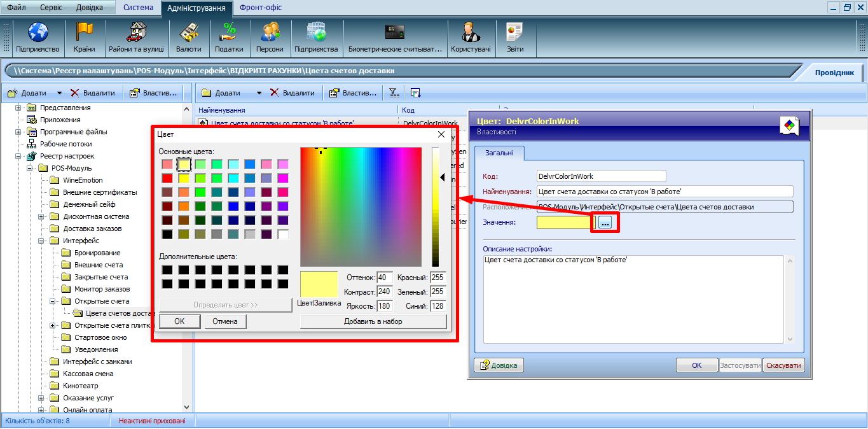The image size is (868, 429).
Task: Select the red basic color swatch
Action: [x=167, y=178]
